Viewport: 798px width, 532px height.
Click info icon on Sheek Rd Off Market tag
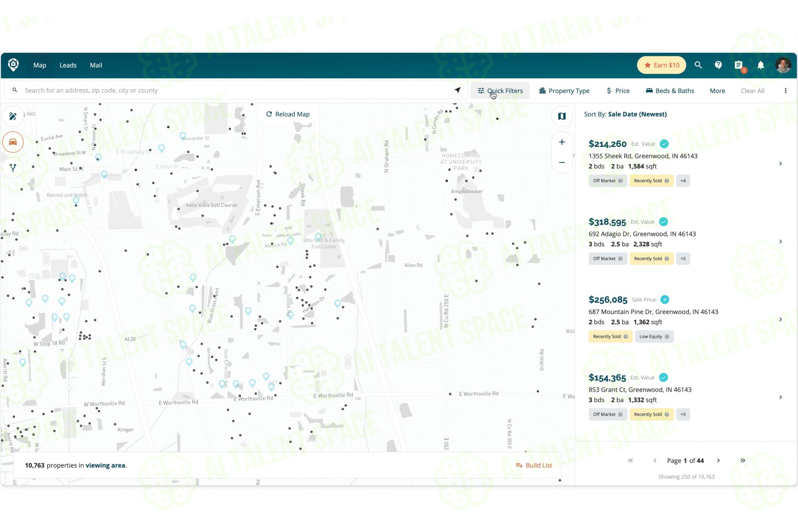click(620, 181)
